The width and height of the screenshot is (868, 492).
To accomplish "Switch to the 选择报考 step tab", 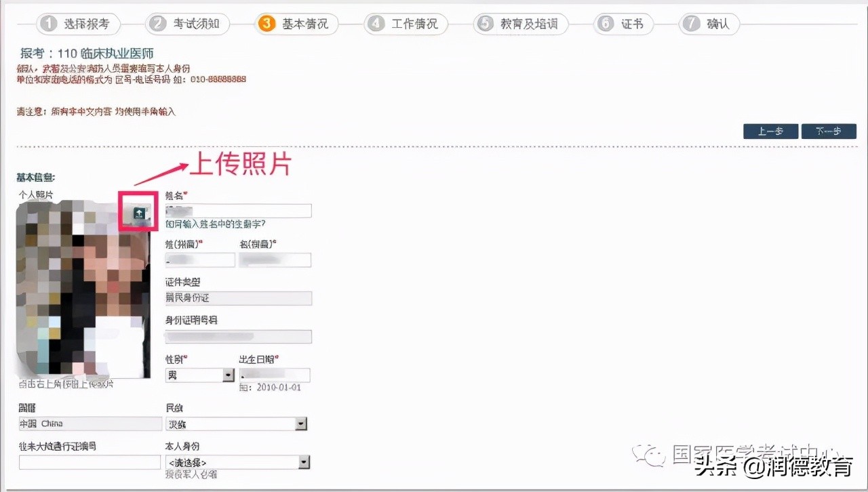I will click(78, 23).
